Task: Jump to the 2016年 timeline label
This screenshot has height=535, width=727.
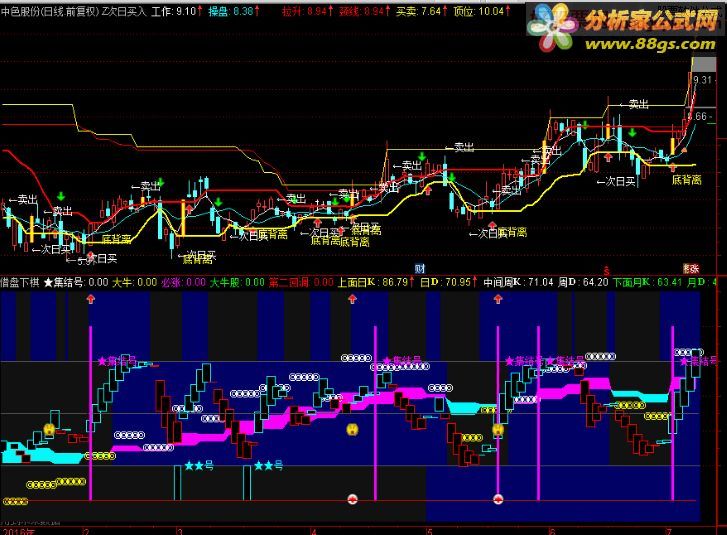Action: (x=18, y=531)
